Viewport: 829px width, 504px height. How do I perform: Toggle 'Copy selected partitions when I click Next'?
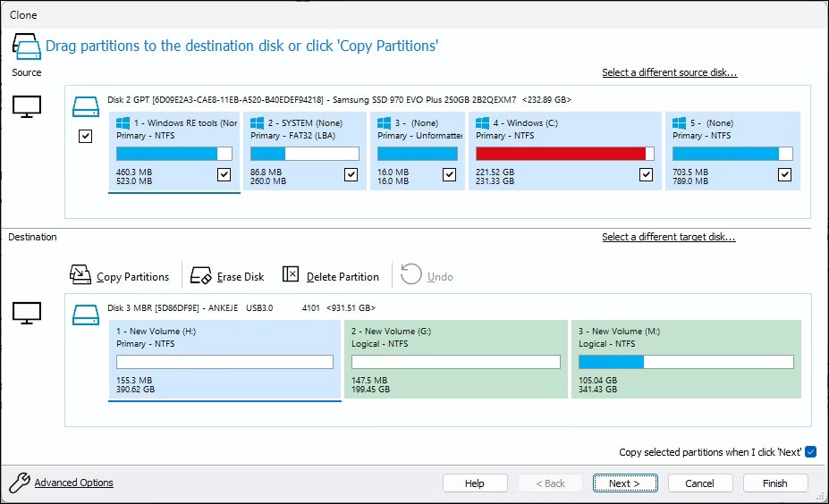pyautogui.click(x=810, y=452)
